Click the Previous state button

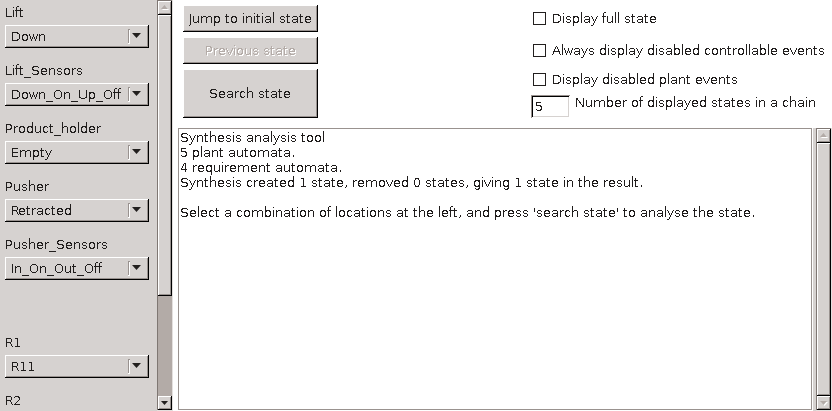[x=250, y=50]
